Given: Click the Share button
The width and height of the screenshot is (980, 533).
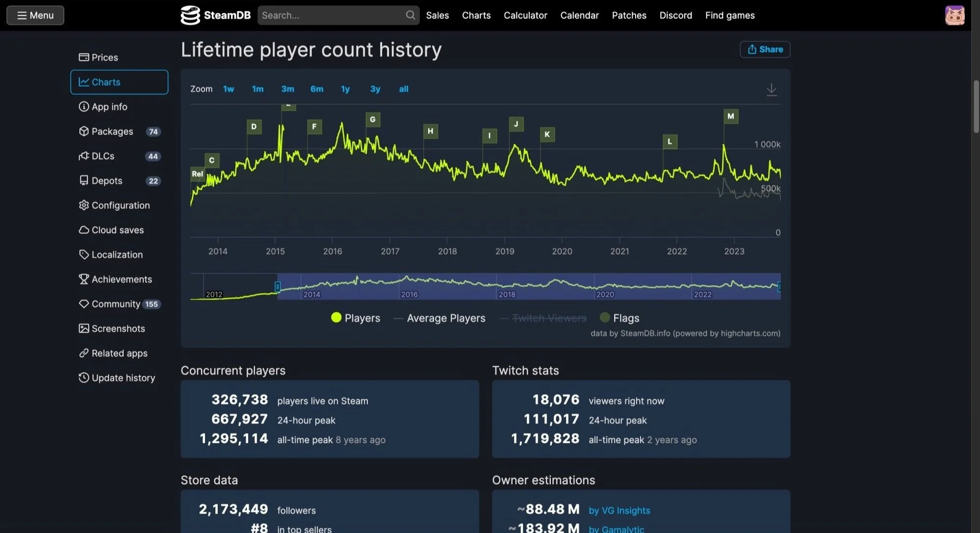Looking at the screenshot, I should pyautogui.click(x=765, y=49).
